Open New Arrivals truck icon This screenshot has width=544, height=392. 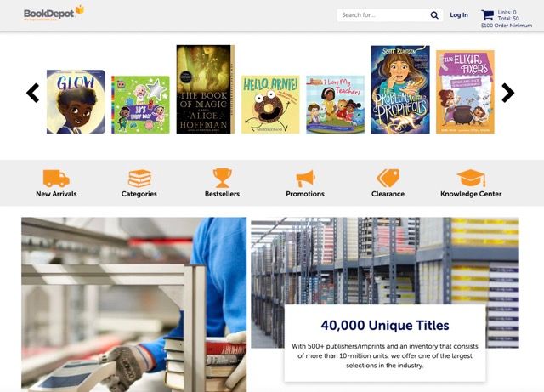tap(56, 178)
